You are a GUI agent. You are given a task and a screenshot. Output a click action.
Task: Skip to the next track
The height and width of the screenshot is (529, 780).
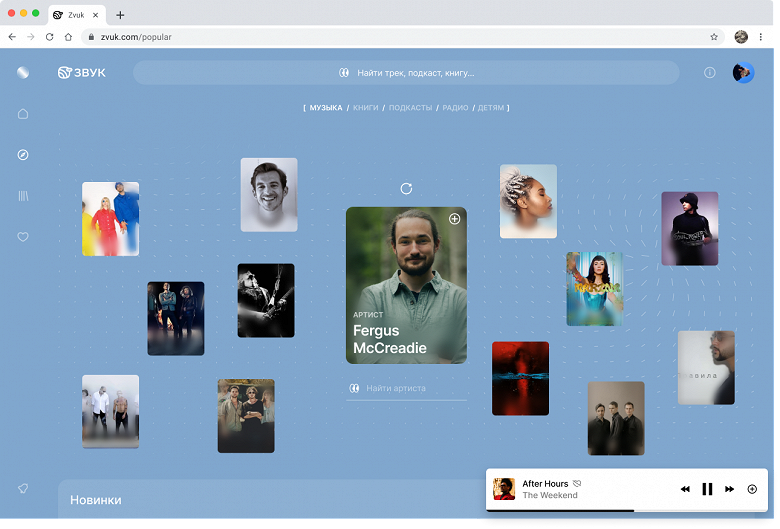[729, 489]
